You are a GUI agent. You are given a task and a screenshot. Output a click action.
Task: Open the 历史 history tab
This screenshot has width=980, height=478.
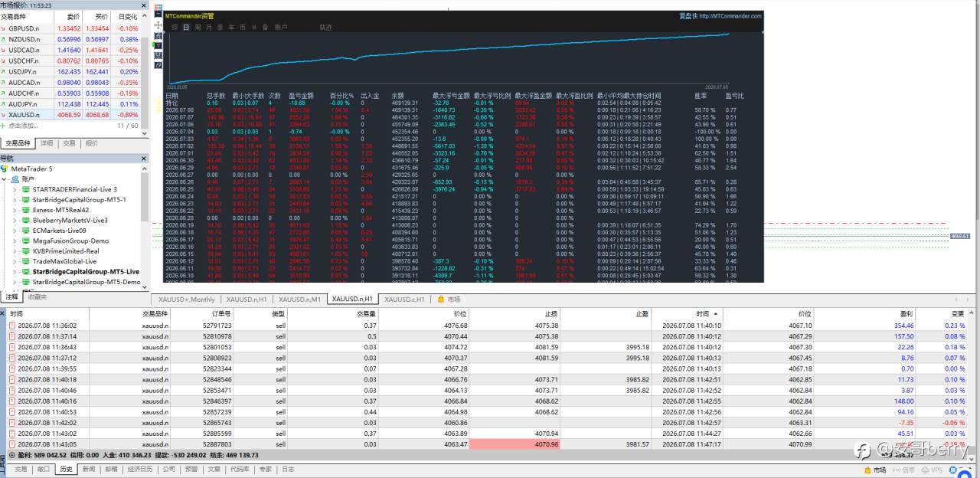65,470
